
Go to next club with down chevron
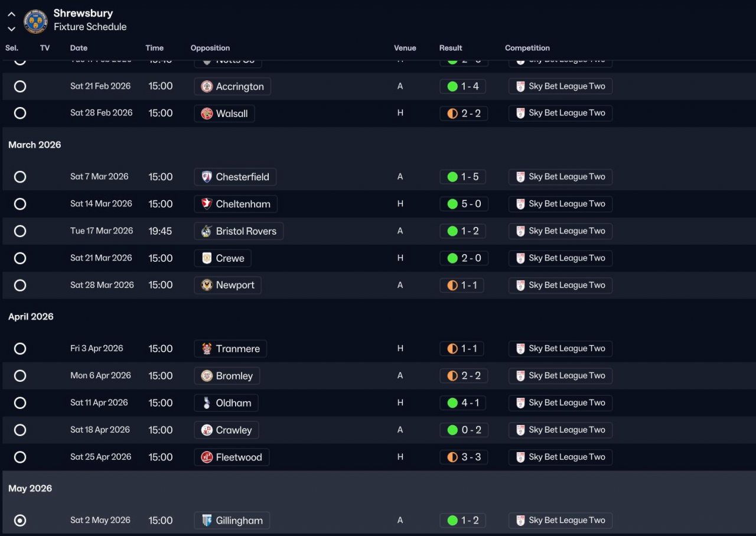[x=12, y=28]
